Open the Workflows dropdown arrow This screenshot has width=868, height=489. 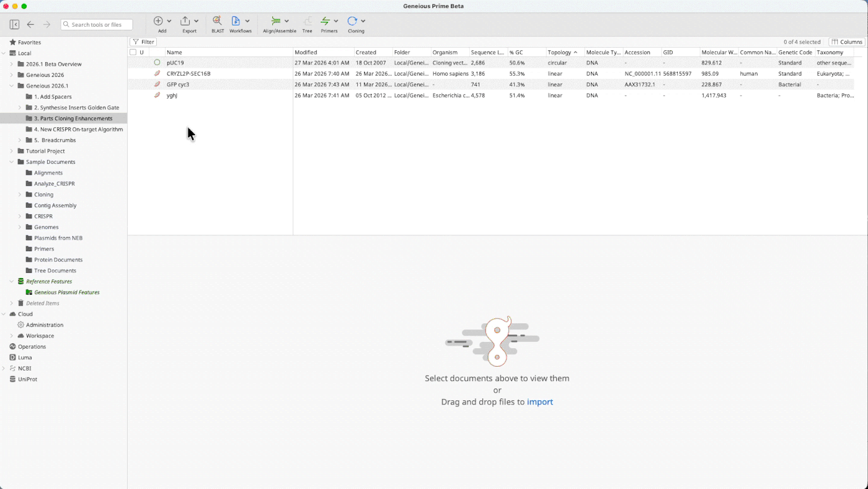click(247, 21)
